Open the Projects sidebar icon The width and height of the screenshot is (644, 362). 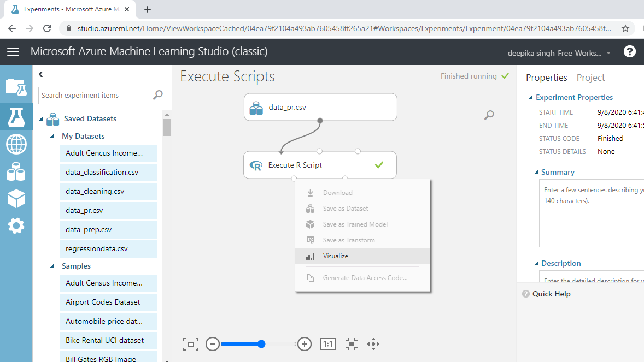tap(16, 87)
